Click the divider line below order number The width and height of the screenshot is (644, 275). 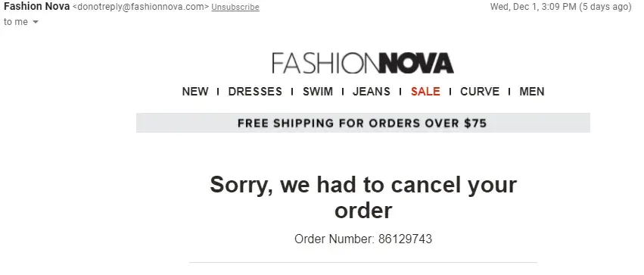click(363, 262)
